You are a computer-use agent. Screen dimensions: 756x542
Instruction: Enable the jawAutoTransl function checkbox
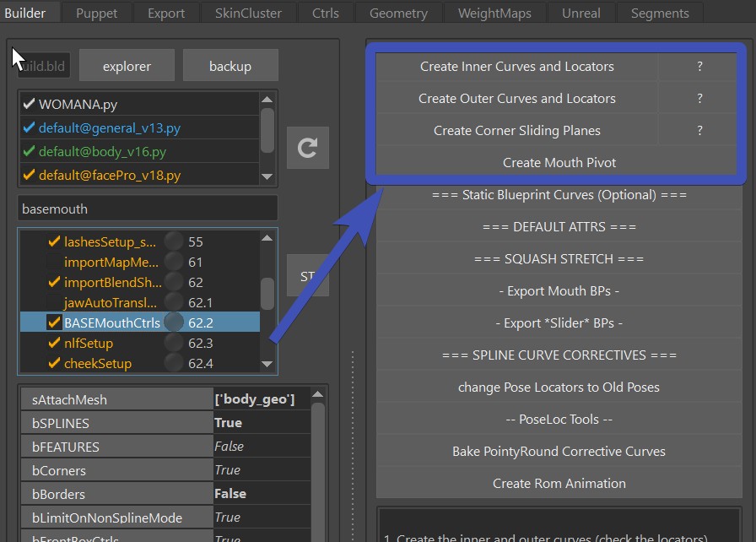pyautogui.click(x=54, y=302)
